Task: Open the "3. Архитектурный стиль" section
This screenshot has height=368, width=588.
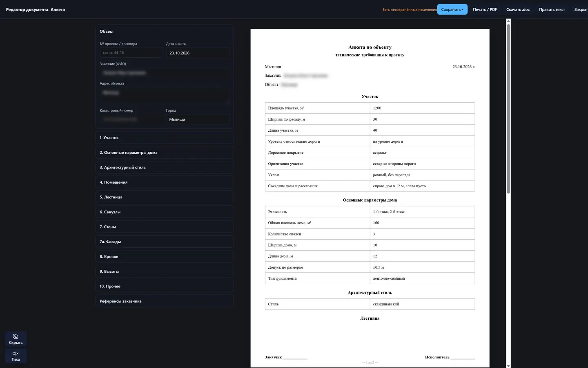Action: [165, 167]
